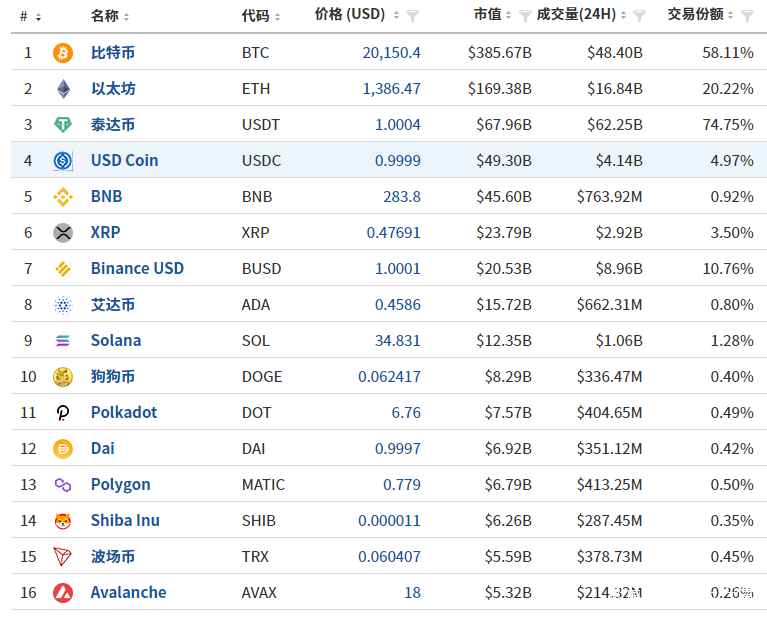Open the 市值 column filter
The height and width of the screenshot is (618, 767).
[x=524, y=16]
